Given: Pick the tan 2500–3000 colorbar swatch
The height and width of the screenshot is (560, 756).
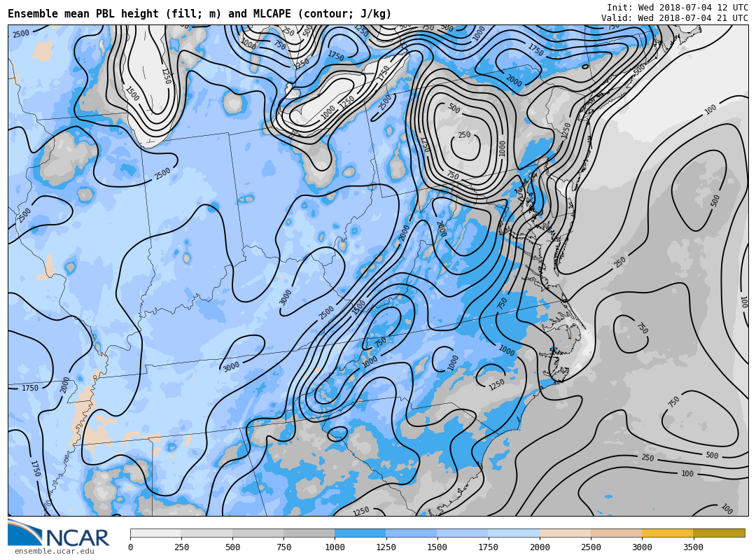Looking at the screenshot, I should pyautogui.click(x=616, y=533).
